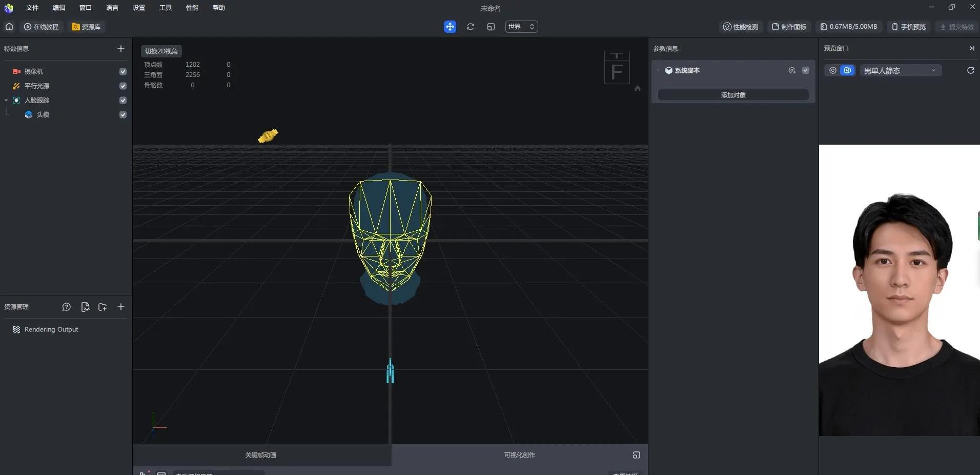Collapse the 人脸跟踪 tree node

pyautogui.click(x=6, y=101)
